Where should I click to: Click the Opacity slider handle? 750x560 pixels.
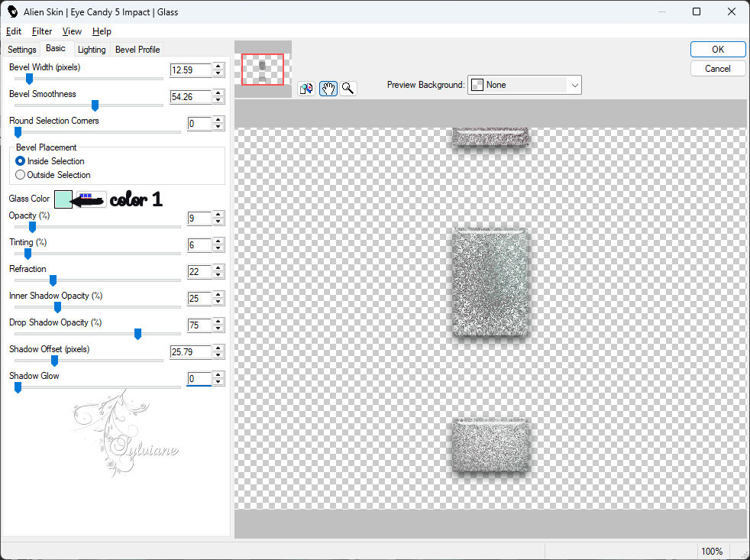click(32, 227)
